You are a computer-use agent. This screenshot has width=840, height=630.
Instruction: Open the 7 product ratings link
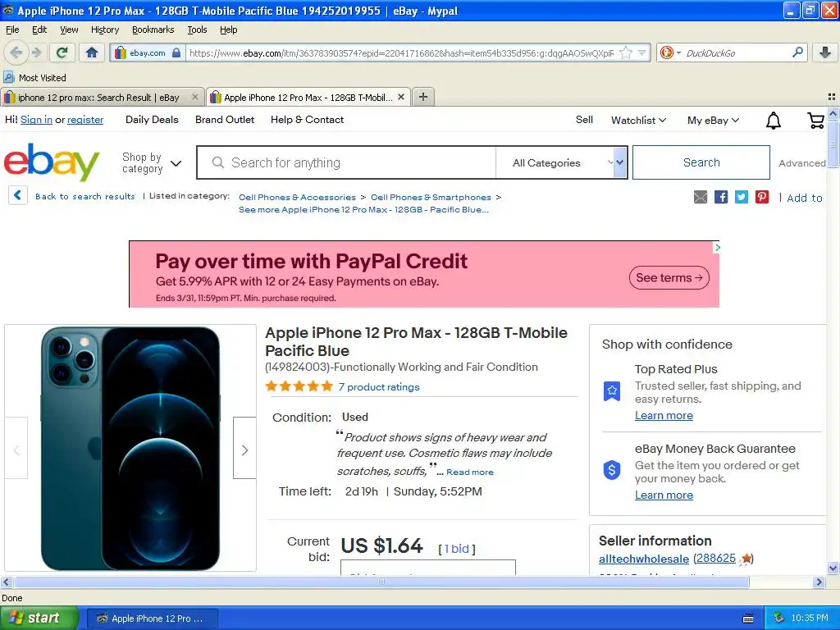379,387
